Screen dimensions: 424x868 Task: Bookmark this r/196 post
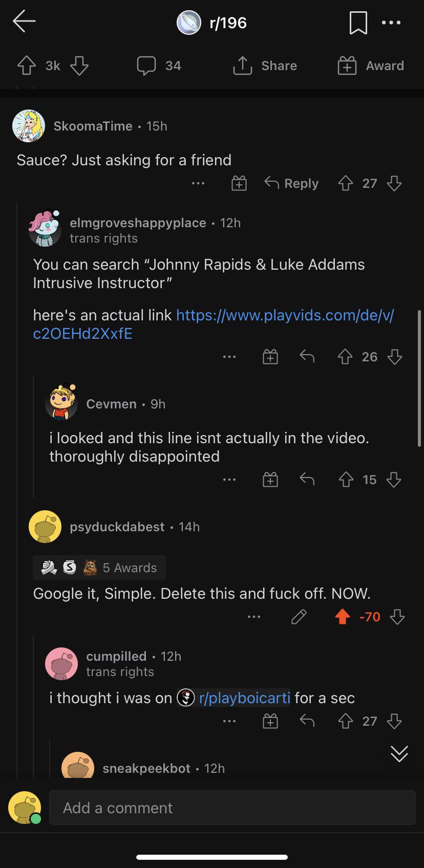(x=358, y=23)
